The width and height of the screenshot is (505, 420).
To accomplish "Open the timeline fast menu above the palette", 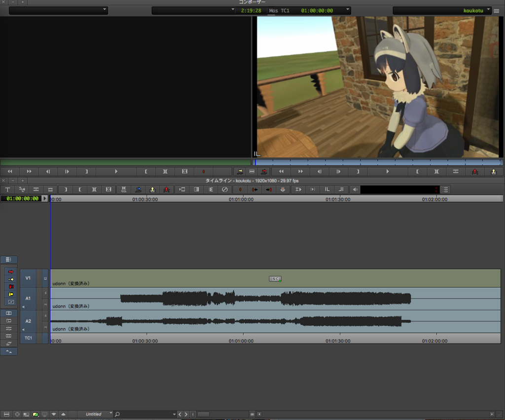I will click(x=9, y=260).
